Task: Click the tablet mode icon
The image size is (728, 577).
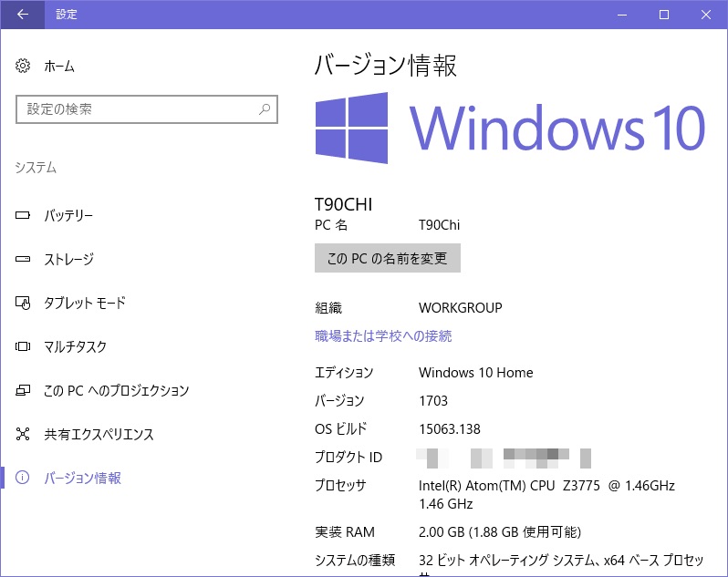Action: [23, 303]
